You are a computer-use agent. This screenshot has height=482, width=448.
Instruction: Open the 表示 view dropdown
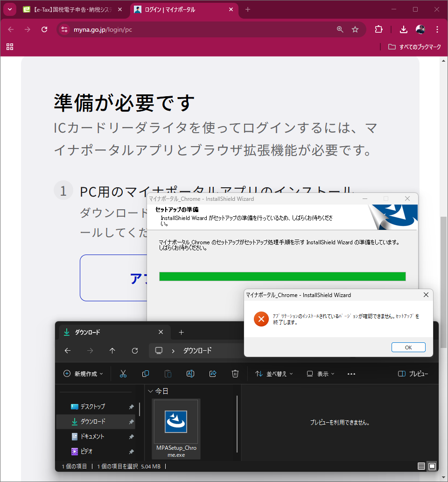321,374
